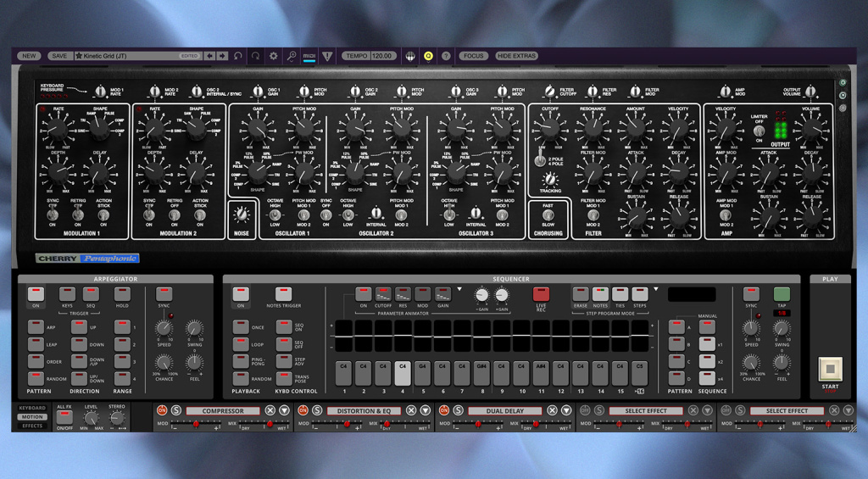868x479 pixels.
Task: Select the Random arpeggiator pattern
Action: click(36, 378)
